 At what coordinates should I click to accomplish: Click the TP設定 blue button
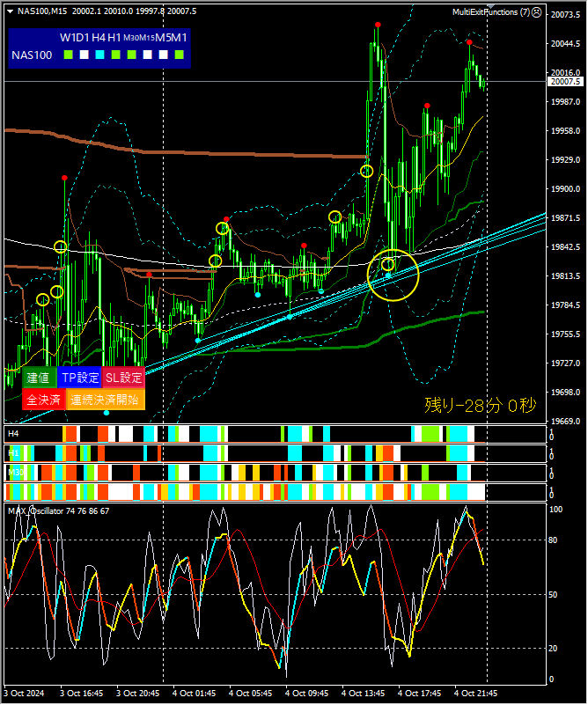coord(80,378)
